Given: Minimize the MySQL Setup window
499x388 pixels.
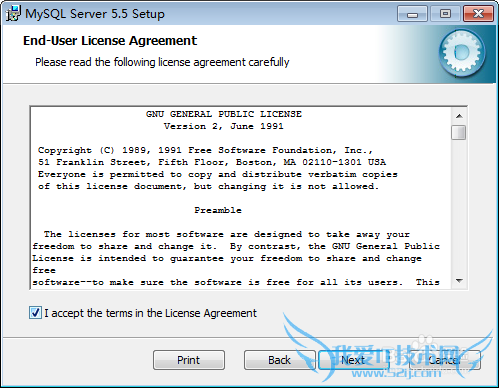Looking at the screenshot, I should [x=412, y=14].
